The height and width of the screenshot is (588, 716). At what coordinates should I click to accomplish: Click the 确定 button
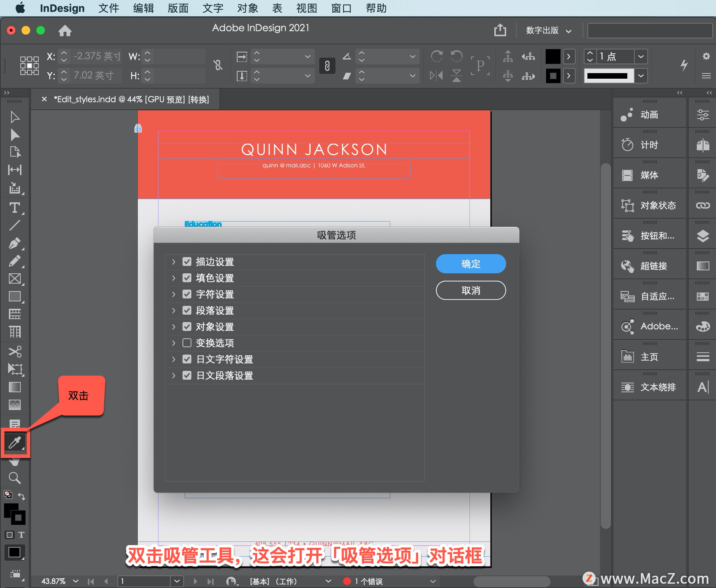click(471, 264)
